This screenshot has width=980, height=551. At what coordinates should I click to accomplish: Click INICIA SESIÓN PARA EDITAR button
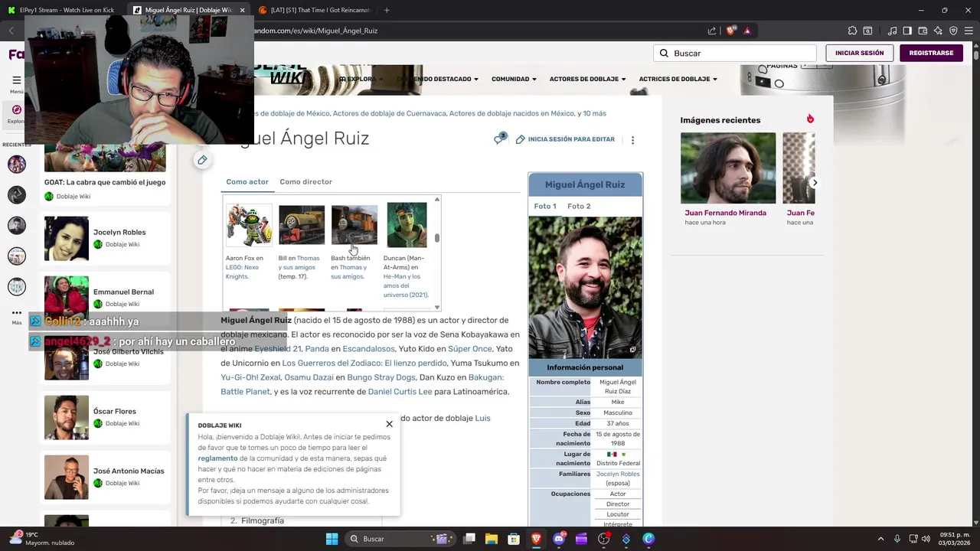coord(565,140)
